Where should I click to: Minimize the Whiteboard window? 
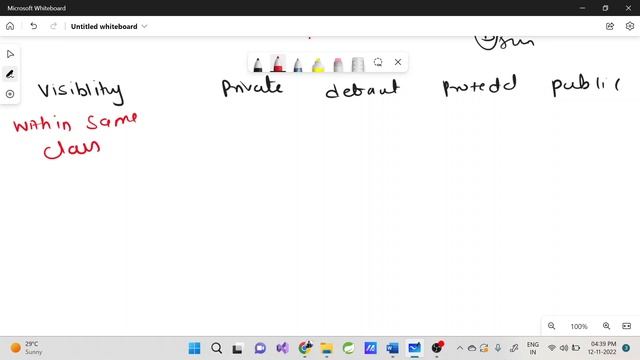point(582,8)
